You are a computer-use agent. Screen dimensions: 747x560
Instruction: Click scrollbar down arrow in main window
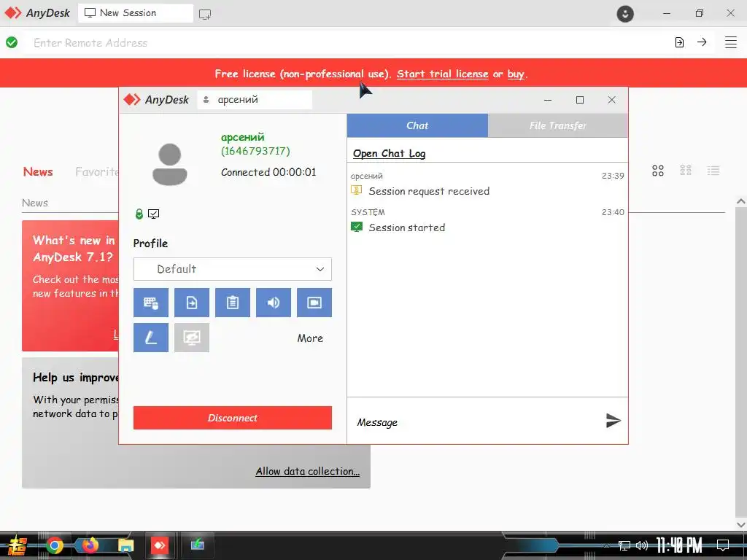point(741,524)
